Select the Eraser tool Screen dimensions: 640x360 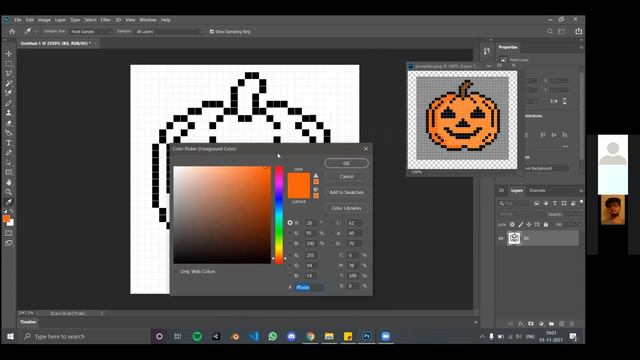9,123
